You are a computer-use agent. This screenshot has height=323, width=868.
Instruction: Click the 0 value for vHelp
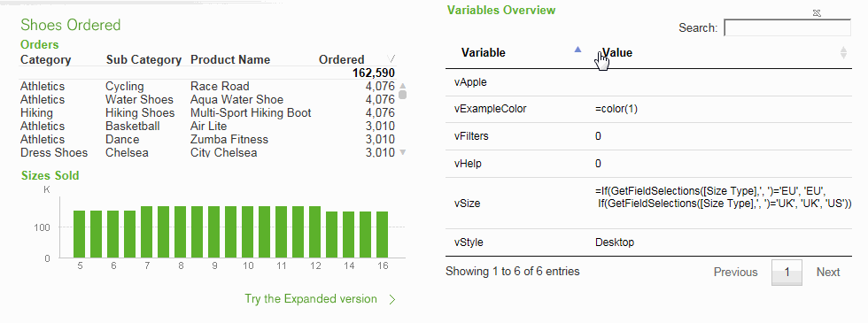598,164
